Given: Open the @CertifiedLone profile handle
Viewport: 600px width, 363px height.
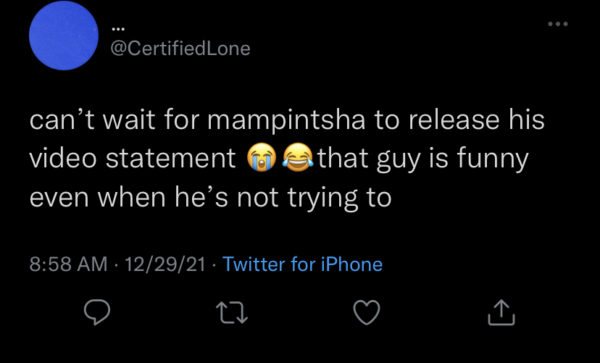Looking at the screenshot, I should coord(180,49).
